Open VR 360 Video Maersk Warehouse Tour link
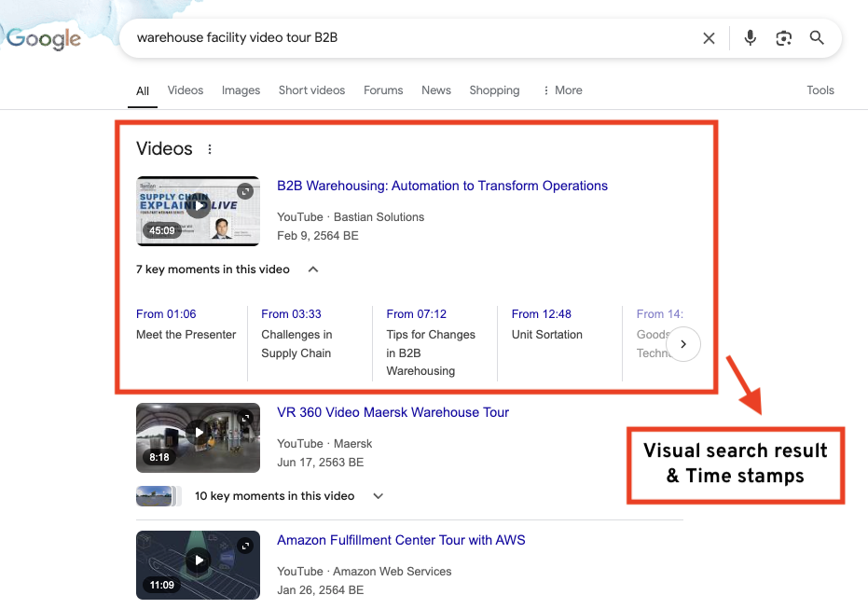868x609 pixels. 393,412
